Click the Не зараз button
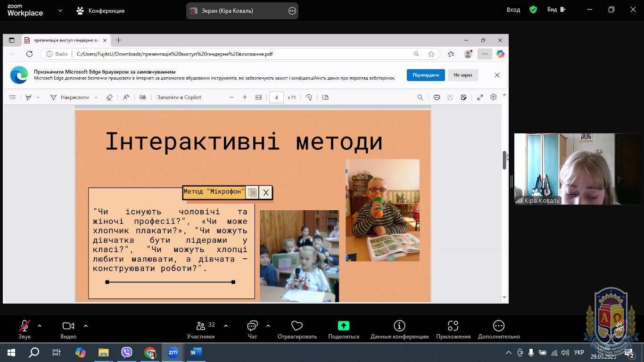 (x=462, y=75)
